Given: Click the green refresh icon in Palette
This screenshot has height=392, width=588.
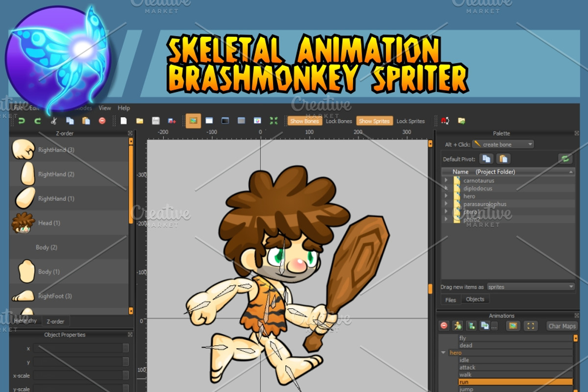Looking at the screenshot, I should point(566,159).
